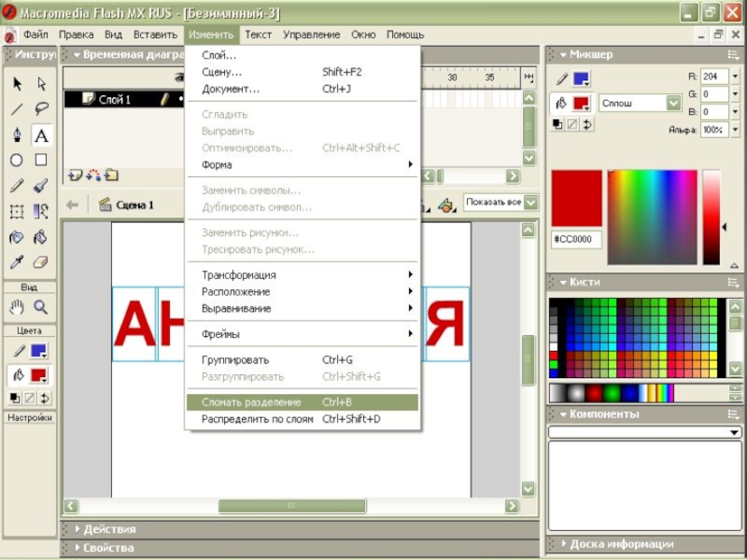Click toolbox Swap Colors icon
The image size is (747, 560).
point(45,399)
